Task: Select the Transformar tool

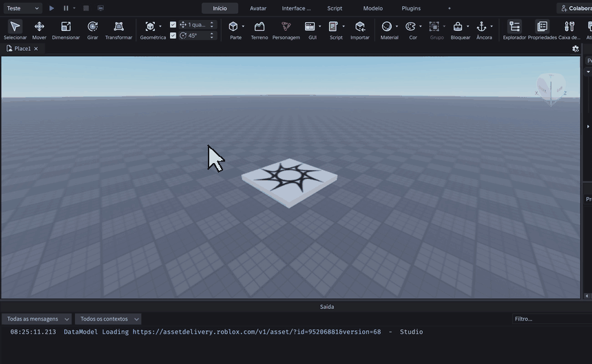Action: click(x=118, y=30)
